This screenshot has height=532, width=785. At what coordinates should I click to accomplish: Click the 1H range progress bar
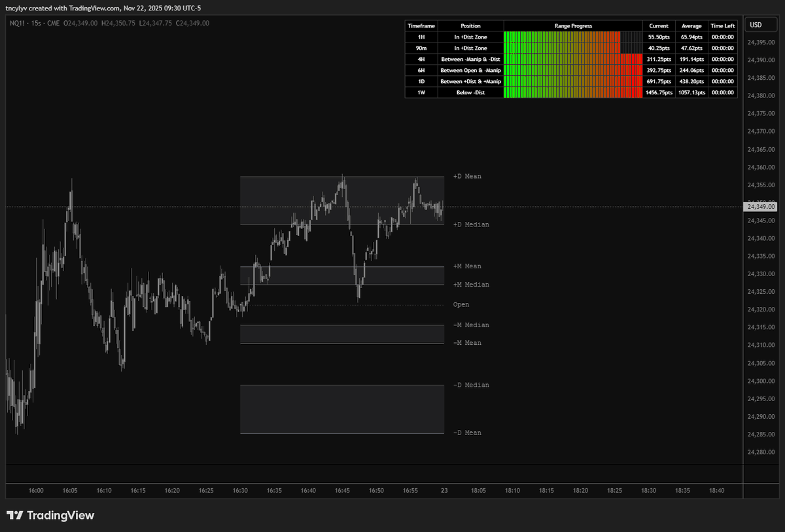573,37
